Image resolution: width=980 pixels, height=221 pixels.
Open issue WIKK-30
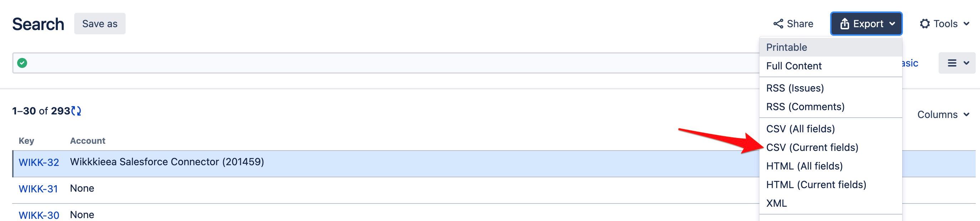(38, 215)
